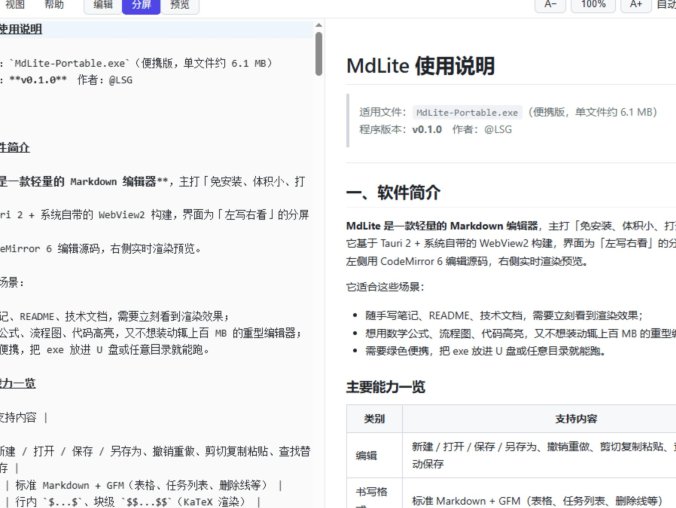This screenshot has height=508, width=676.
Task: Click table header 类别
Action: click(374, 419)
